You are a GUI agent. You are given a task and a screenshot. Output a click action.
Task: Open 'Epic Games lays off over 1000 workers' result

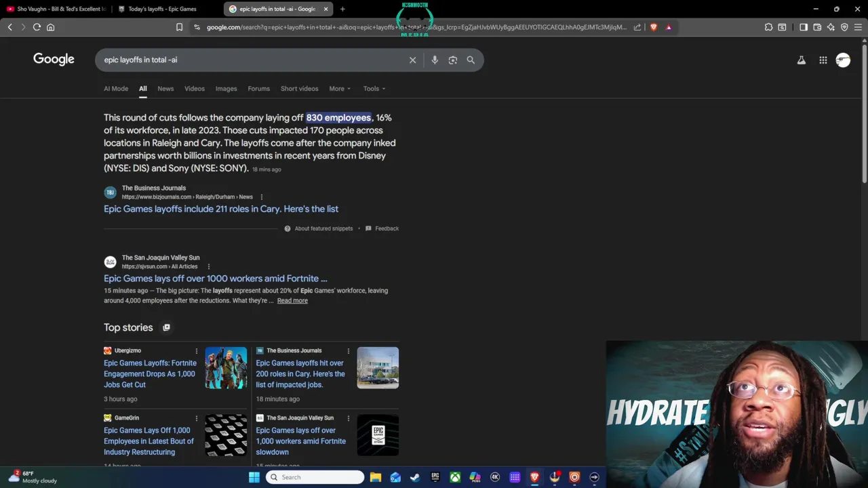point(215,279)
